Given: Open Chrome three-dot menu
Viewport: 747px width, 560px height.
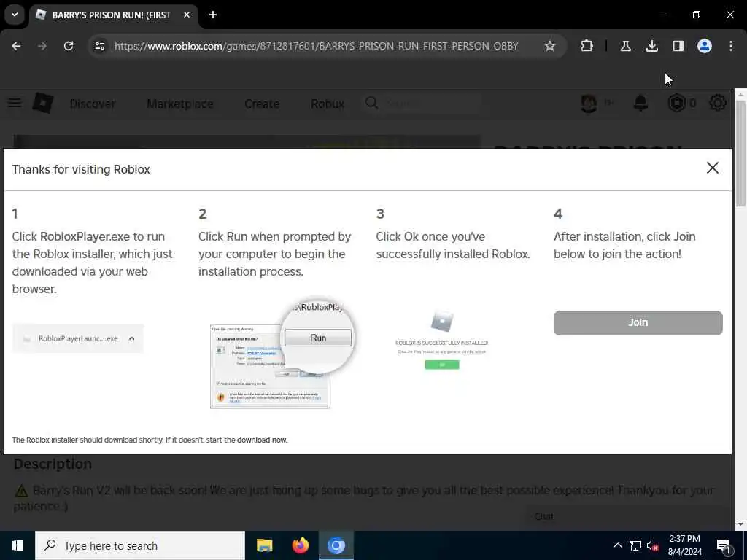Looking at the screenshot, I should point(731,46).
